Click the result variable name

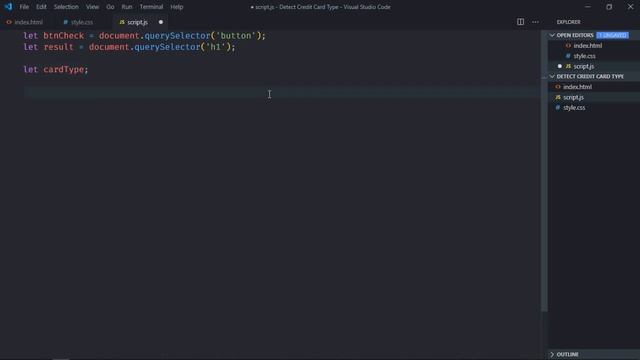pyautogui.click(x=58, y=47)
